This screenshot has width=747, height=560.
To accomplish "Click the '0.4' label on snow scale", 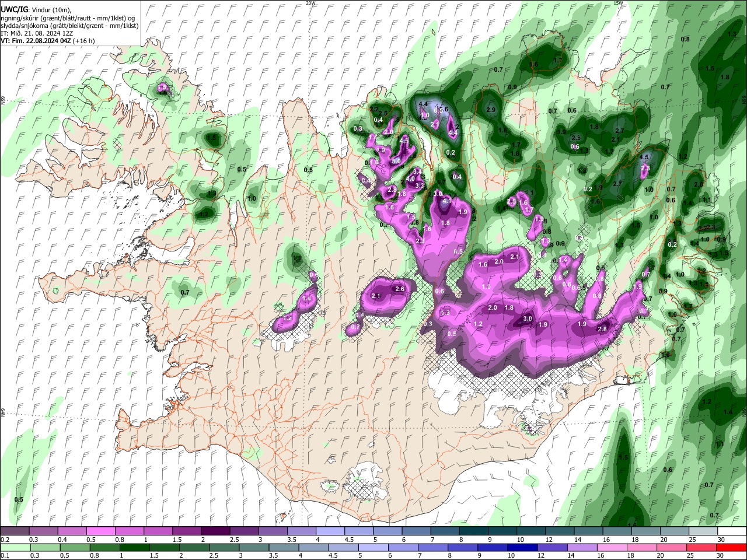I will [62, 540].
